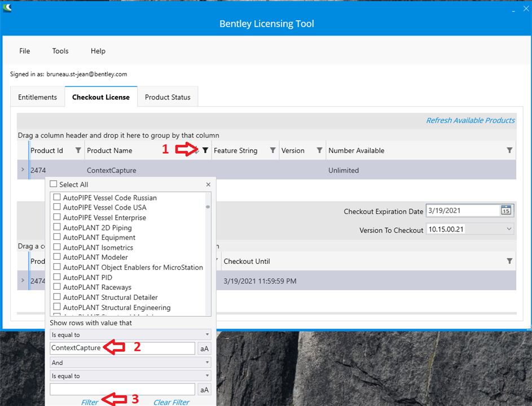Click the signed-in email bruneau.st-jean@bentley.com

(87, 74)
